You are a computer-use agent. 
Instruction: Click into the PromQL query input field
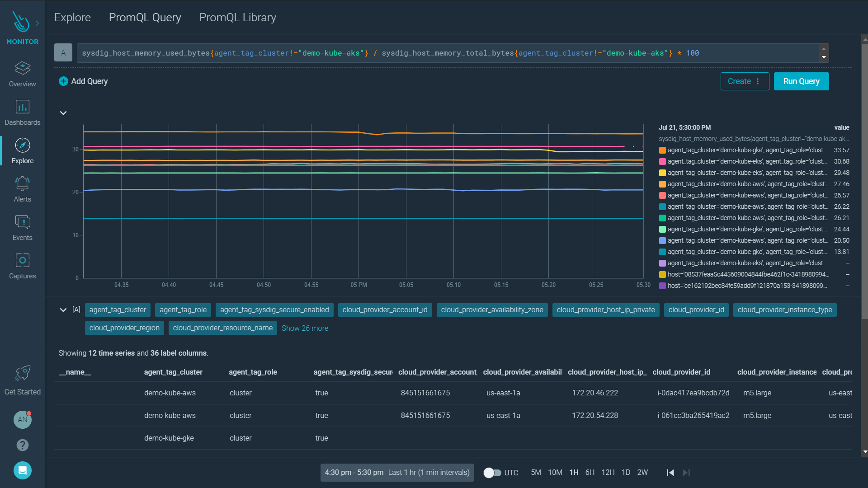click(x=448, y=53)
